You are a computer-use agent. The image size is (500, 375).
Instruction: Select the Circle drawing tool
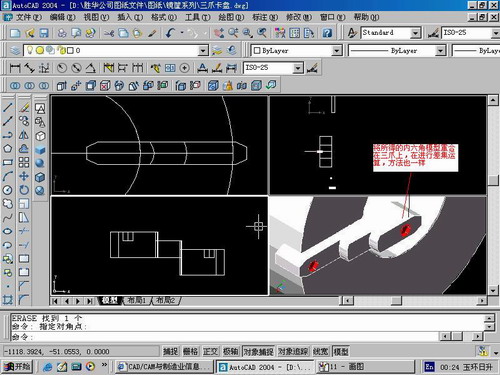pyautogui.click(x=8, y=190)
